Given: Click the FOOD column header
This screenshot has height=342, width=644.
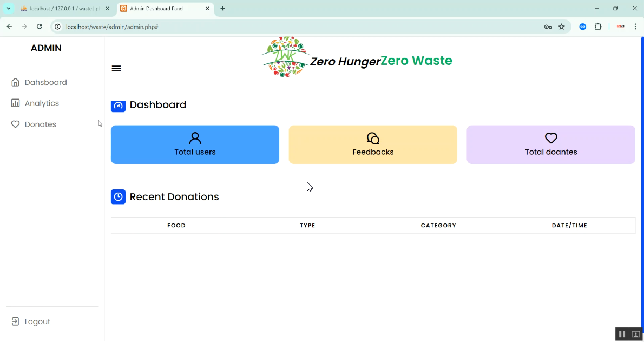Looking at the screenshot, I should click(x=176, y=226).
